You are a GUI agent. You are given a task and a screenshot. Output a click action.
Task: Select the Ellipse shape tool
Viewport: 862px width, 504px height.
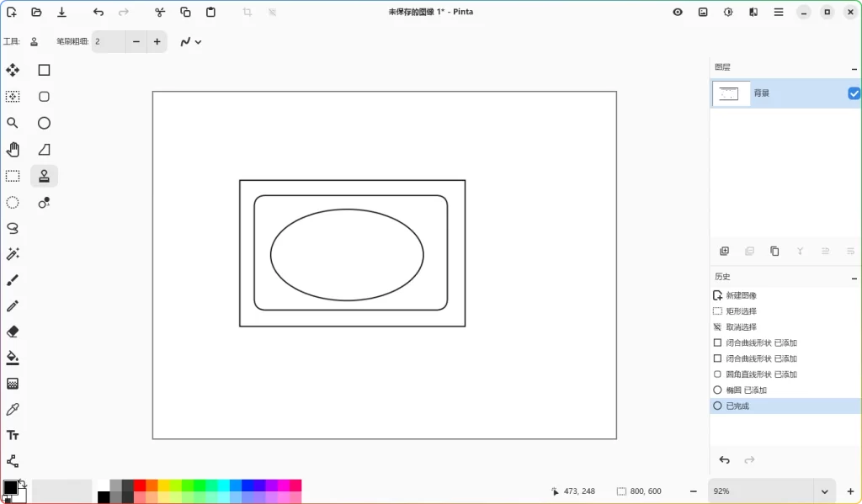tap(44, 124)
